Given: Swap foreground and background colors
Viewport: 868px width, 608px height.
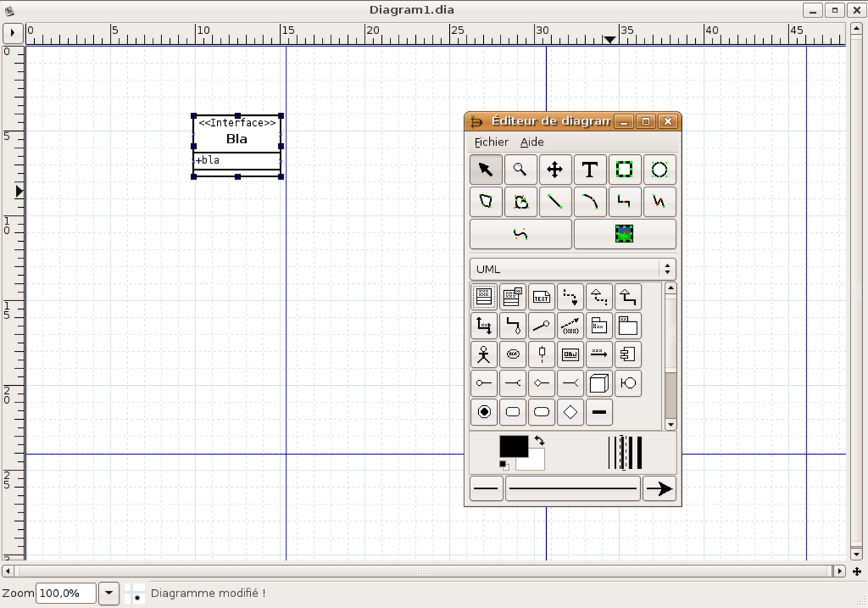Looking at the screenshot, I should point(540,440).
